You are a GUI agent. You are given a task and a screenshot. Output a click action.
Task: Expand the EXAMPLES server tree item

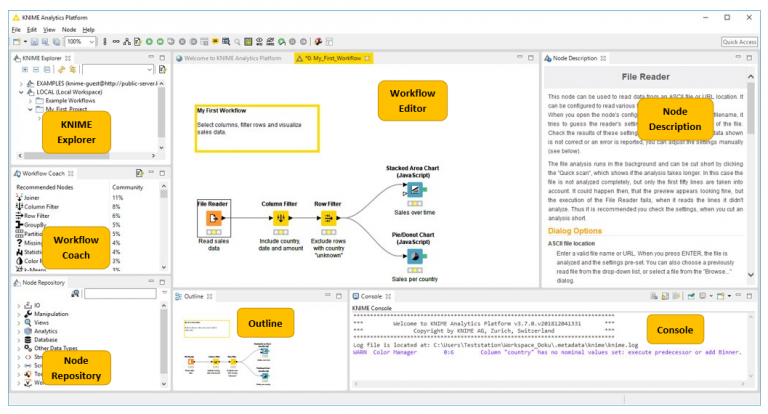20,84
